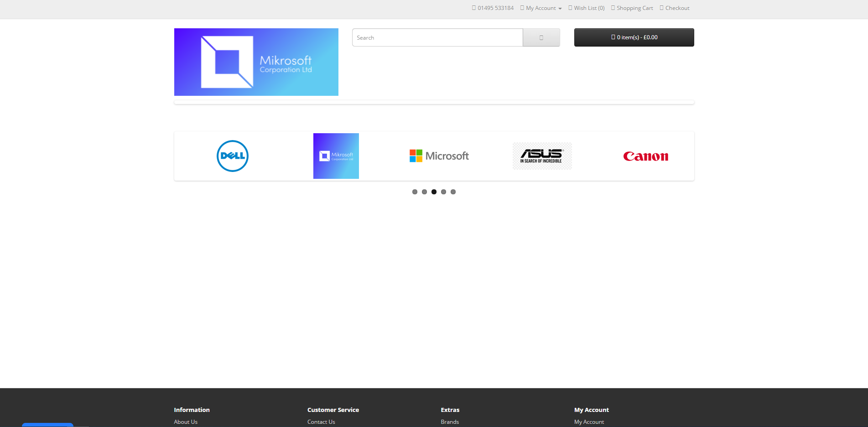Select the fifth carousel pagination dot

(x=453, y=192)
